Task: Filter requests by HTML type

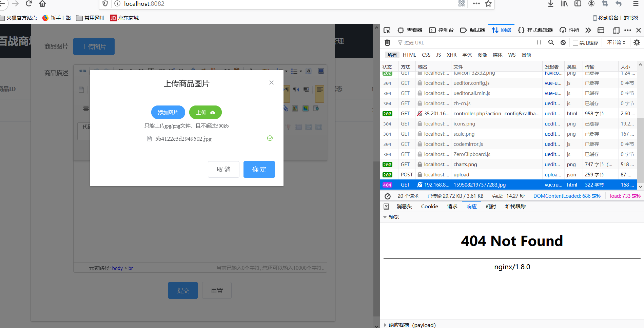Action: (x=409, y=55)
